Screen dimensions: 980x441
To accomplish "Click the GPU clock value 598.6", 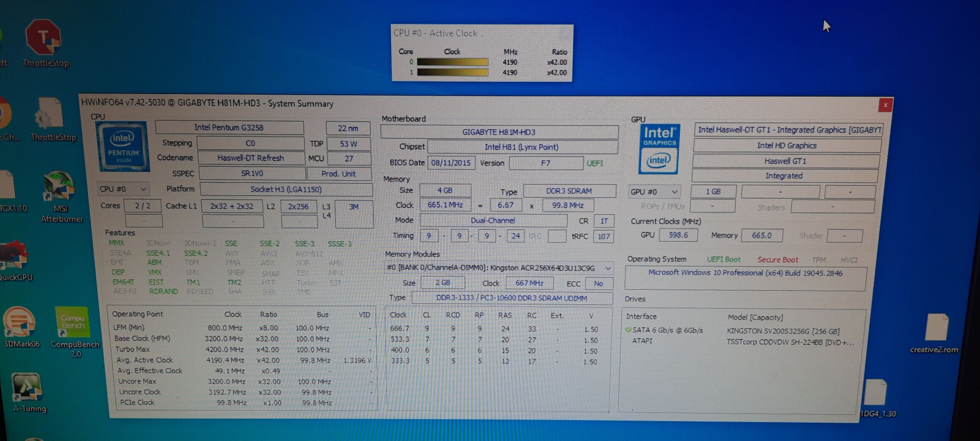I will coord(678,235).
